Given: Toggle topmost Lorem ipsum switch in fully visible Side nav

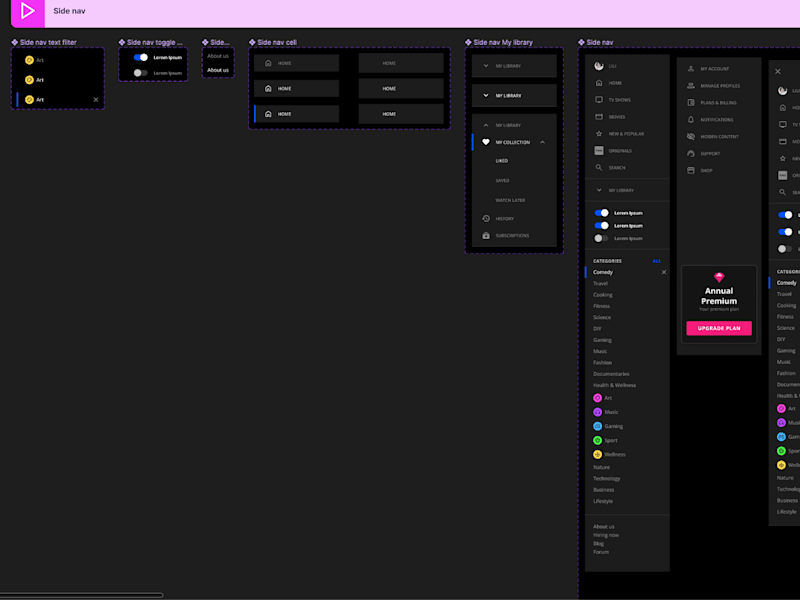Looking at the screenshot, I should click(x=602, y=213).
